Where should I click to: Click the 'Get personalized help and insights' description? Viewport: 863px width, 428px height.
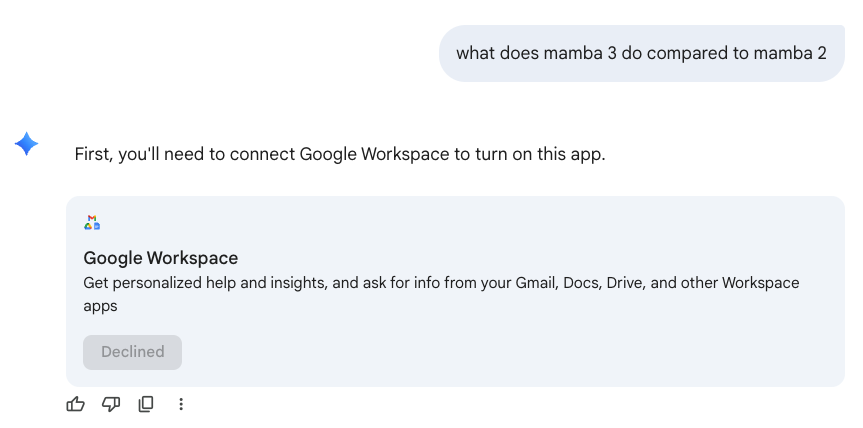tap(441, 294)
